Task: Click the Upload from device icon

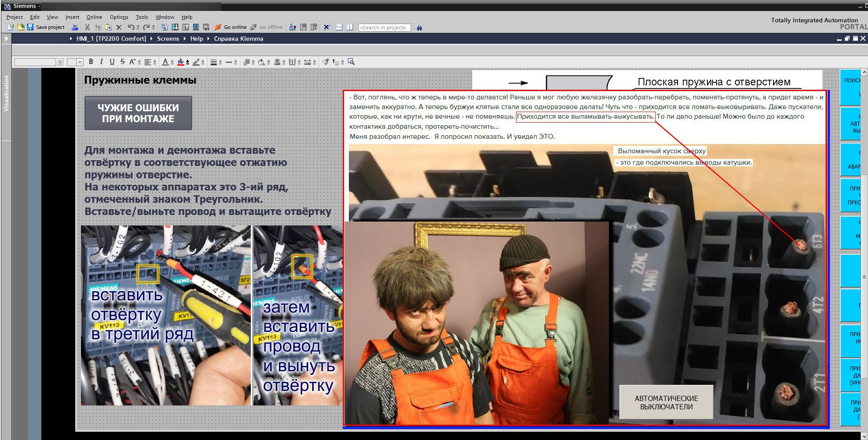Action: pos(185,27)
